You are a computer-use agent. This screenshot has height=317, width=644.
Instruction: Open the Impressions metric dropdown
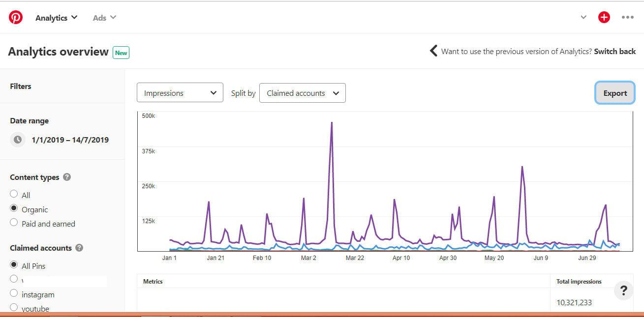180,93
